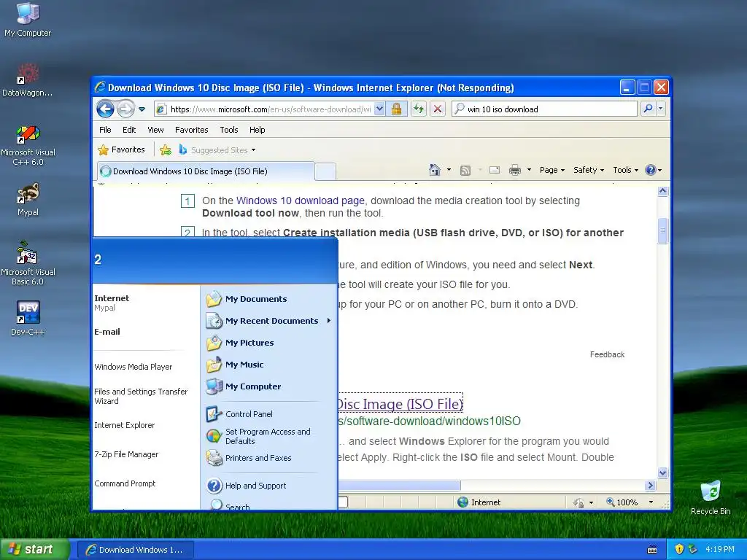Click the Read Mail envelope icon
Image resolution: width=747 pixels, height=560 pixels.
tap(495, 170)
